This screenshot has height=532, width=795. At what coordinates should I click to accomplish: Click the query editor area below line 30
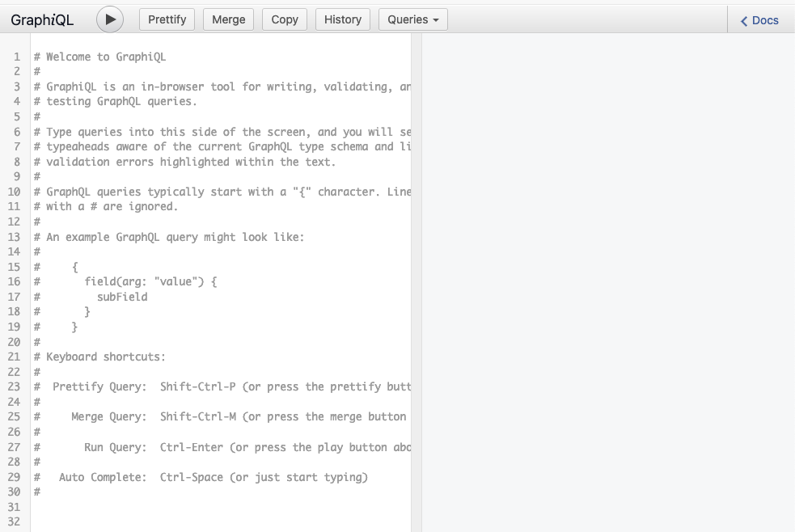[x=202, y=509]
